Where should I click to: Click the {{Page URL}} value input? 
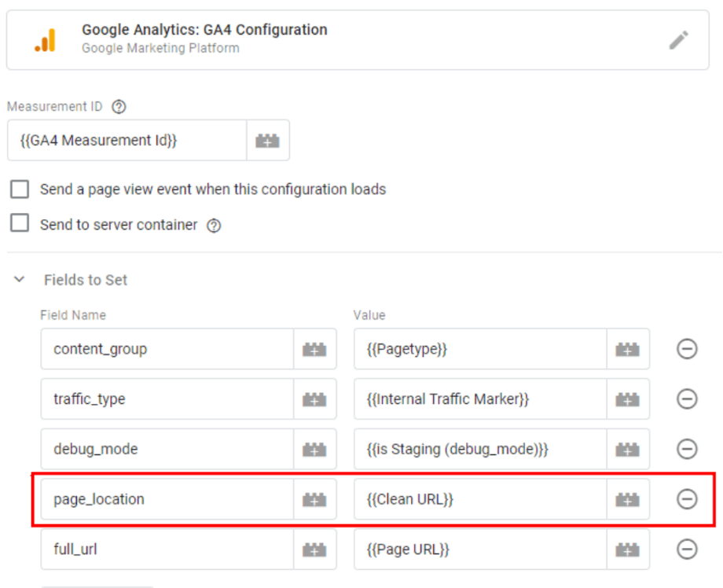pyautogui.click(x=479, y=549)
